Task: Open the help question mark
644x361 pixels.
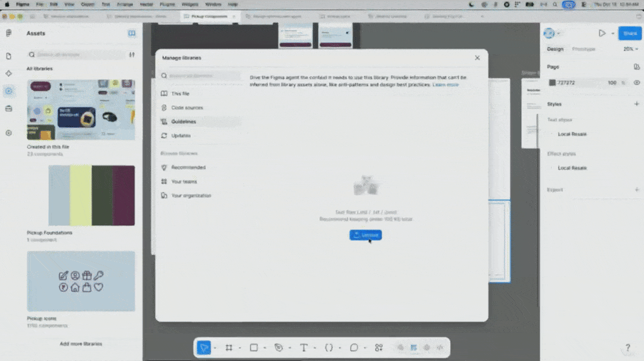Action: (x=627, y=348)
